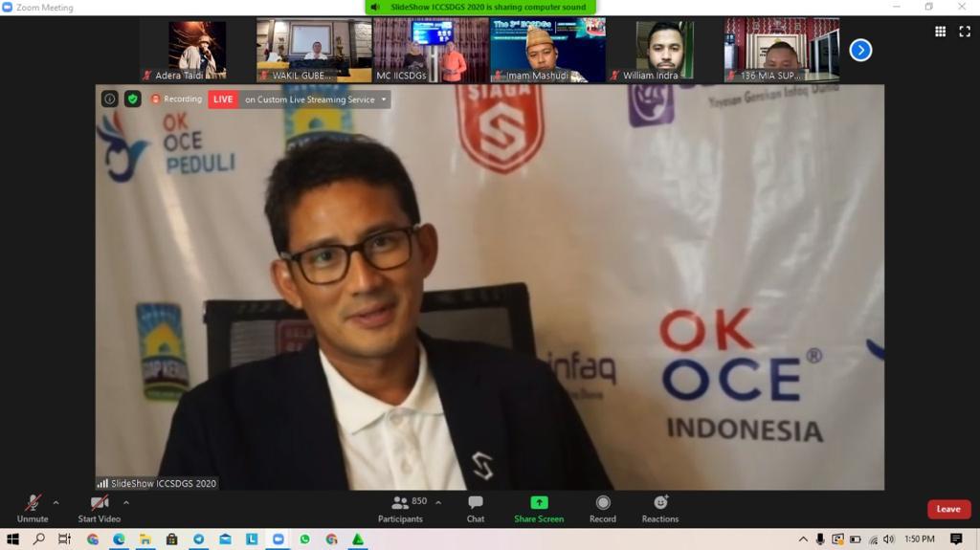Enter full screen mode
Screen dimensions: 980x550
point(965,32)
